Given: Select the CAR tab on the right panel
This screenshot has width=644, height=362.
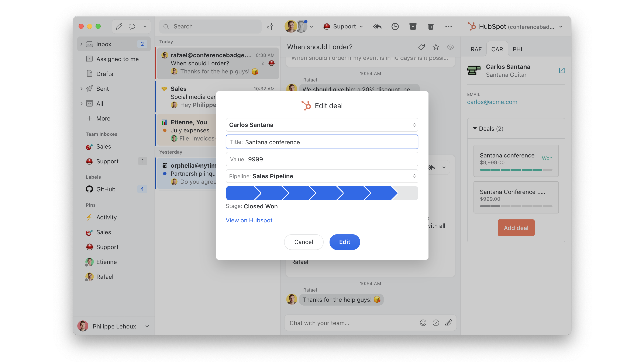Looking at the screenshot, I should click(497, 49).
